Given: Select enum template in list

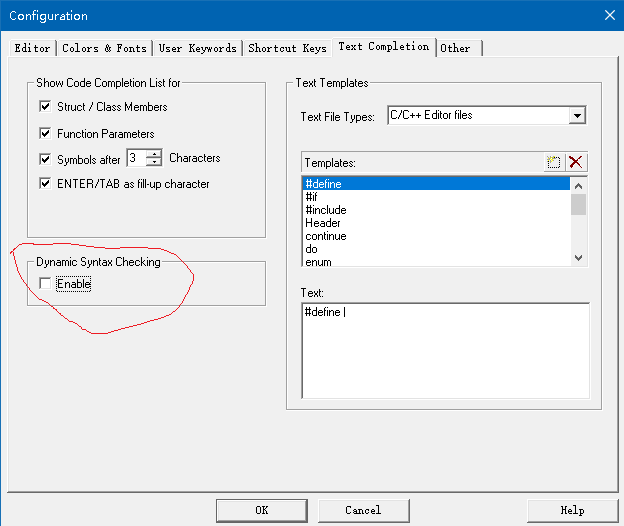Looking at the screenshot, I should (436, 261).
